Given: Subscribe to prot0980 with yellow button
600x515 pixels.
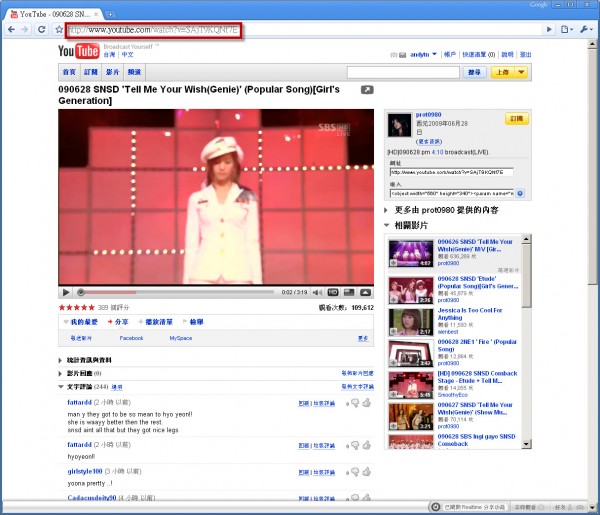Looking at the screenshot, I should [517, 119].
